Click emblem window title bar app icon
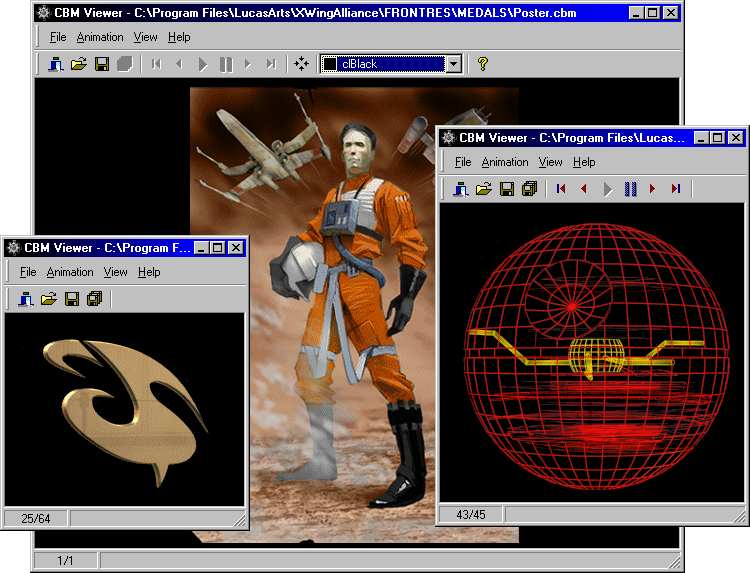The width and height of the screenshot is (750, 573). click(13, 248)
